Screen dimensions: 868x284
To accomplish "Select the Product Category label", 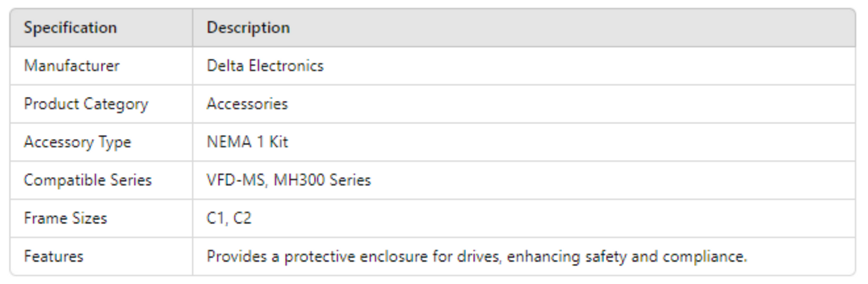I will point(86,104).
